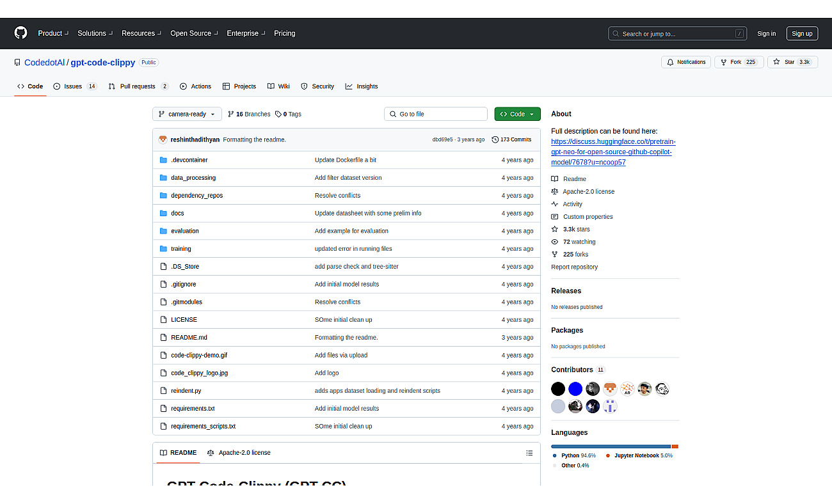Expand the green Code dropdown button
The height and width of the screenshot is (504, 832).
pyautogui.click(x=517, y=114)
